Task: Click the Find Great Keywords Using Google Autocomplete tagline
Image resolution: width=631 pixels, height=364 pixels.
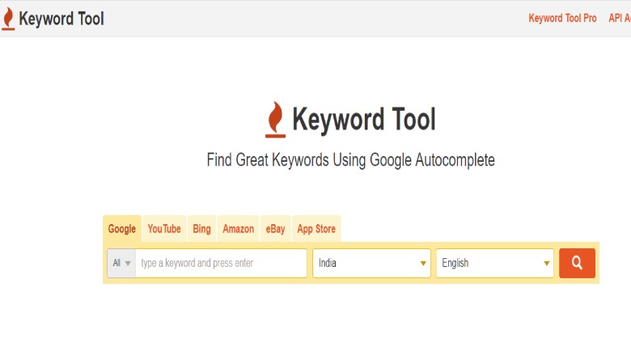Action: tap(350, 160)
